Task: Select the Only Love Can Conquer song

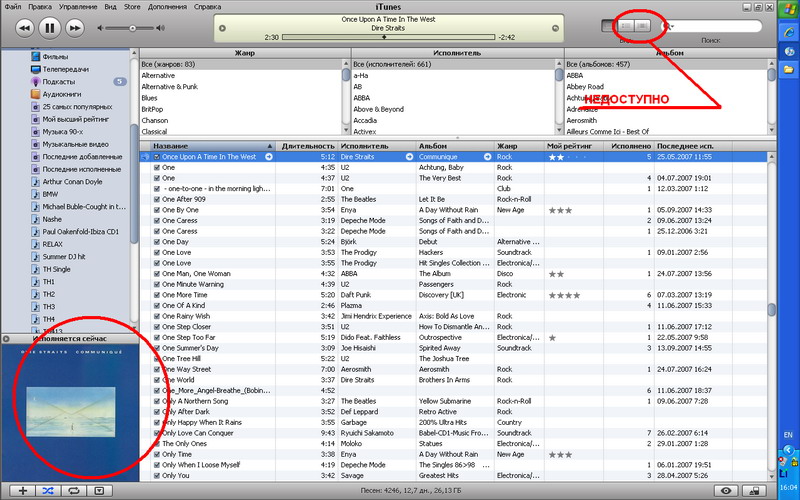Action: [197, 433]
